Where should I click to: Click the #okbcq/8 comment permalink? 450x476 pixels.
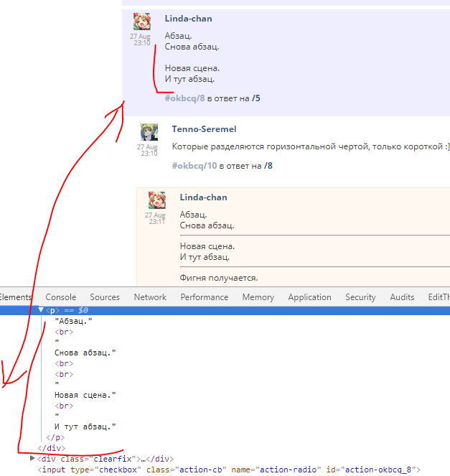[184, 98]
